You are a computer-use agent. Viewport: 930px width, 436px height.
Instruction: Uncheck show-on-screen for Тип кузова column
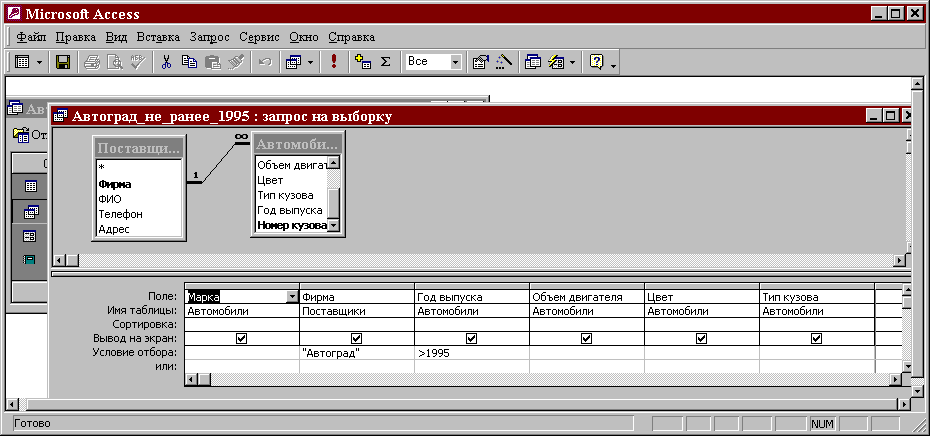pos(817,338)
